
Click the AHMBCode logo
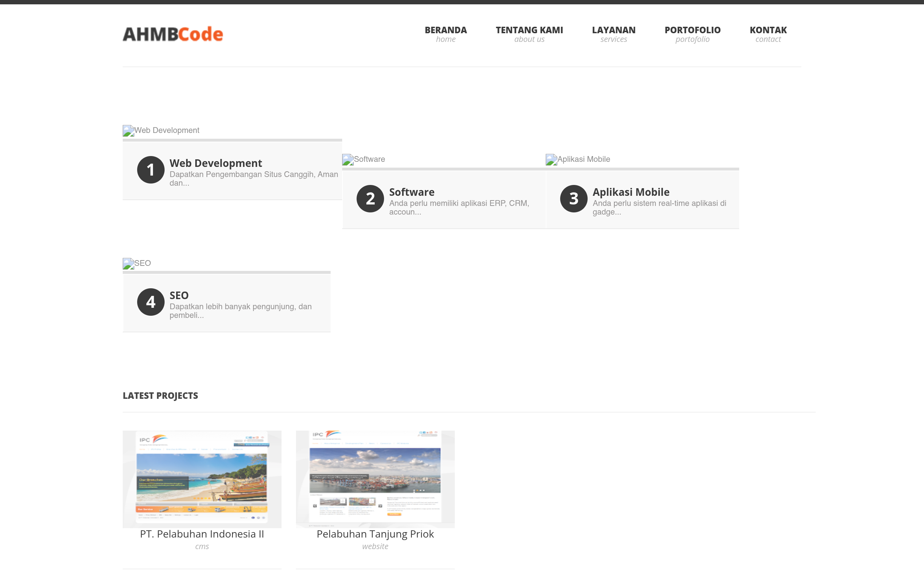point(173,34)
